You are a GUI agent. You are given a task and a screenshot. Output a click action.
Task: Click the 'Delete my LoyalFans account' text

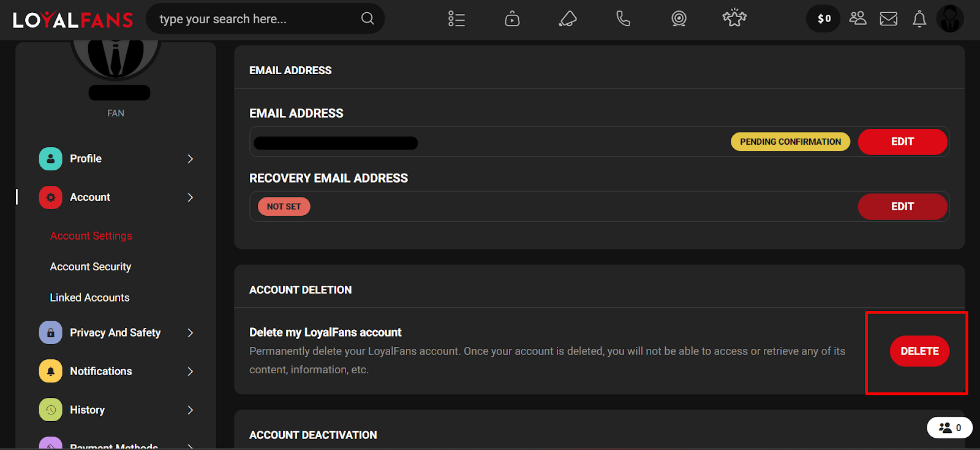(325, 332)
